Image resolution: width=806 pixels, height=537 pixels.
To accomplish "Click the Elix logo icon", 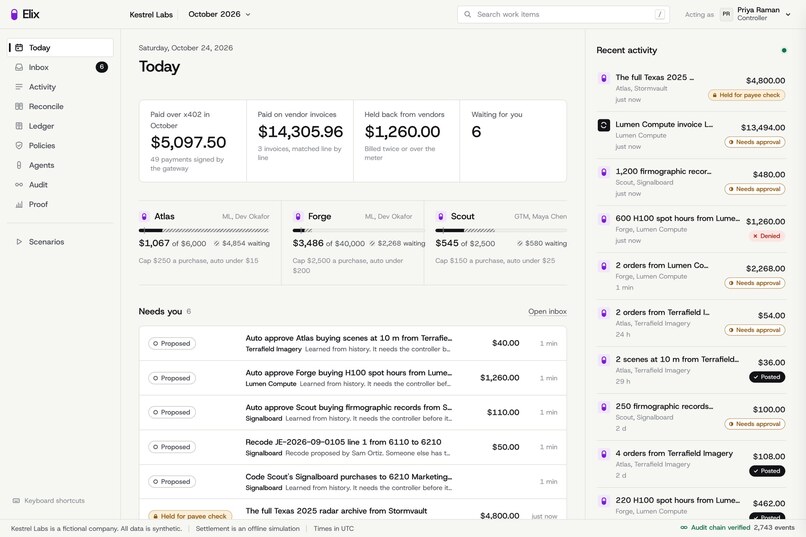I will pos(14,14).
